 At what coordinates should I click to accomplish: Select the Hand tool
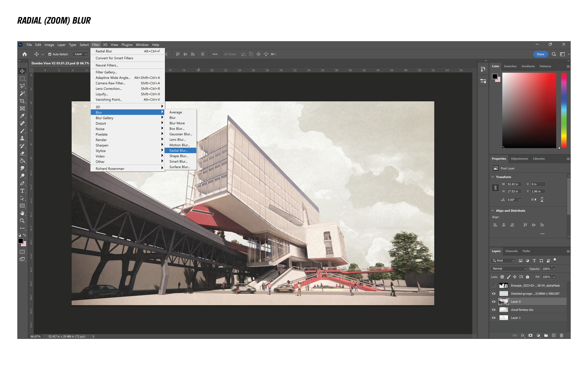pos(22,213)
